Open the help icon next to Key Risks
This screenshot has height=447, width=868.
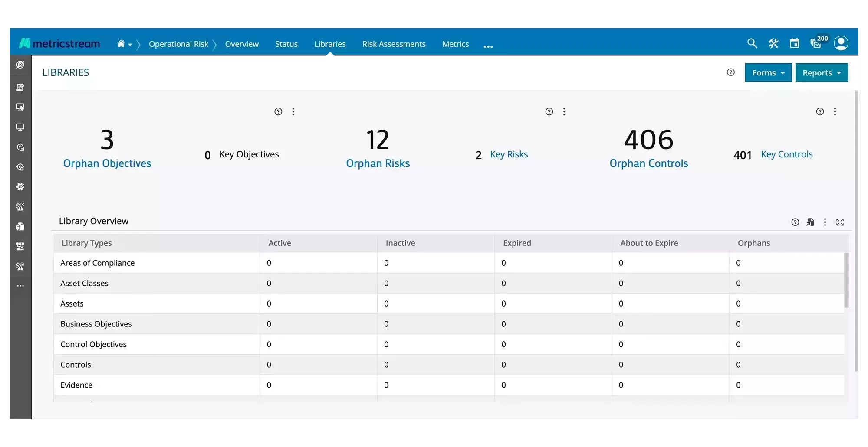coord(549,111)
